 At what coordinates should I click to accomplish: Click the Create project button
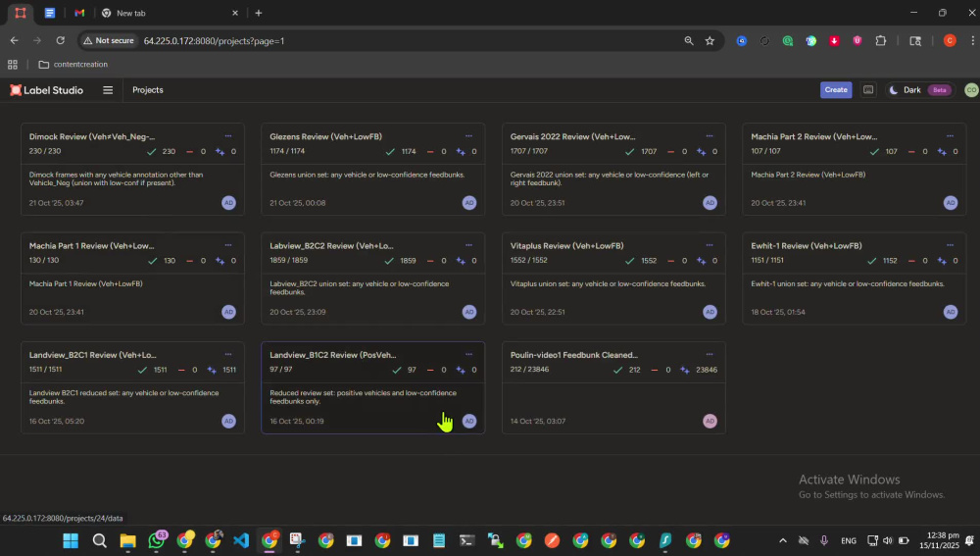(x=836, y=90)
